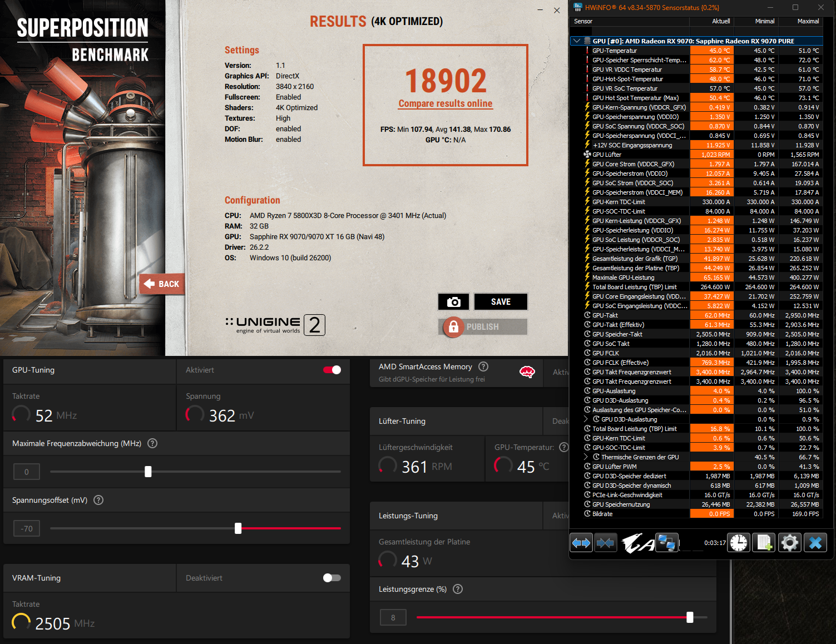Image resolution: width=836 pixels, height=644 pixels.
Task: Click help icon beside Spannungsoffset (mV)
Action: [98, 500]
